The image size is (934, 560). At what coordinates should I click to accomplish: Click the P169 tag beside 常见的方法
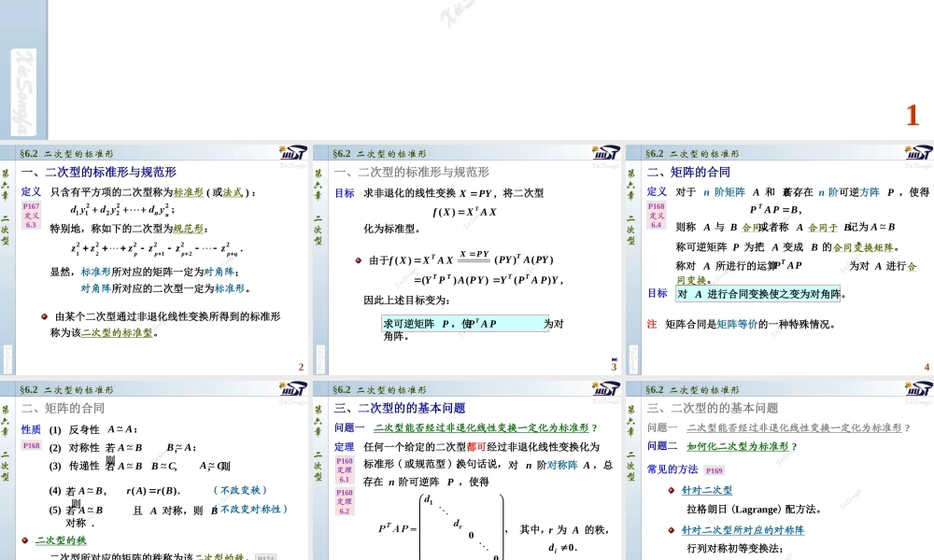click(714, 470)
